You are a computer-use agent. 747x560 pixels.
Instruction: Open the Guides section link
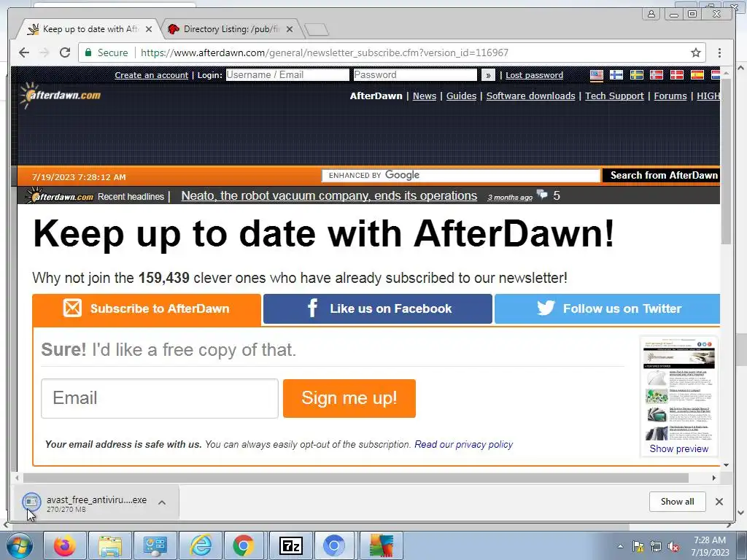[461, 96]
